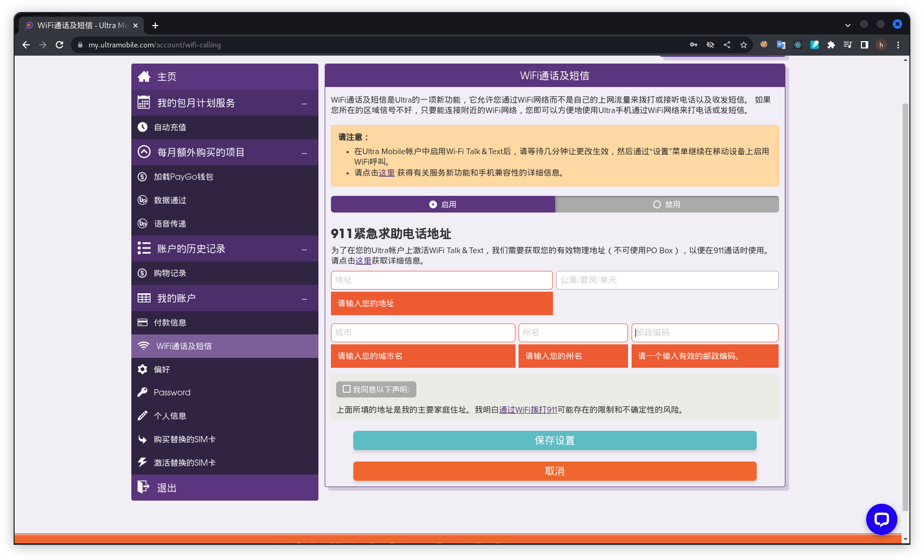Viewport: 924px width, 560px height.
Task: Collapse the 我的包月计划服务 section
Action: click(x=304, y=103)
